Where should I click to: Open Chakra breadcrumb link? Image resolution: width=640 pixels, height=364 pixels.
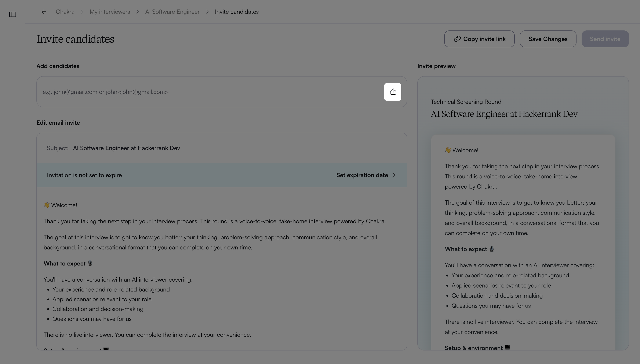point(65,12)
